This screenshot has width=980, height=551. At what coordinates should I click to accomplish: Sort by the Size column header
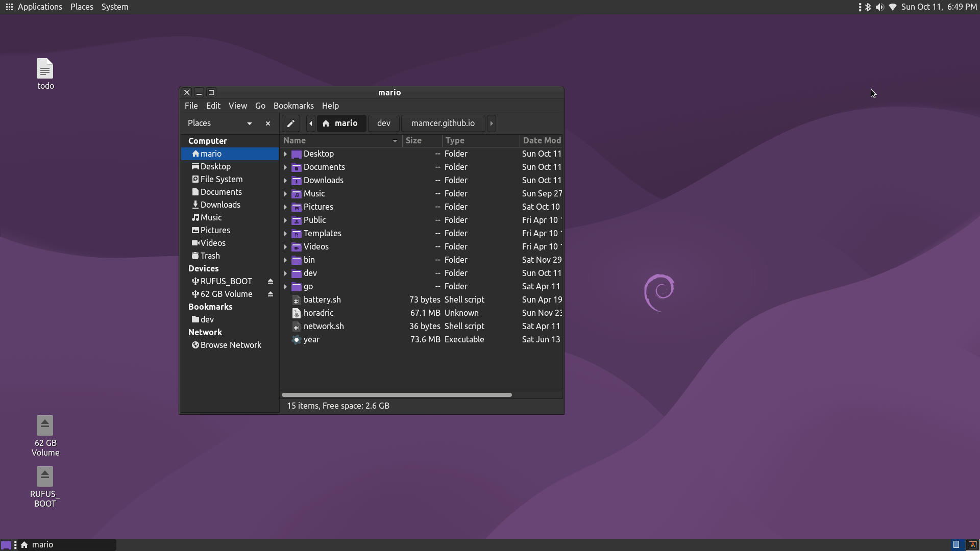(422, 141)
